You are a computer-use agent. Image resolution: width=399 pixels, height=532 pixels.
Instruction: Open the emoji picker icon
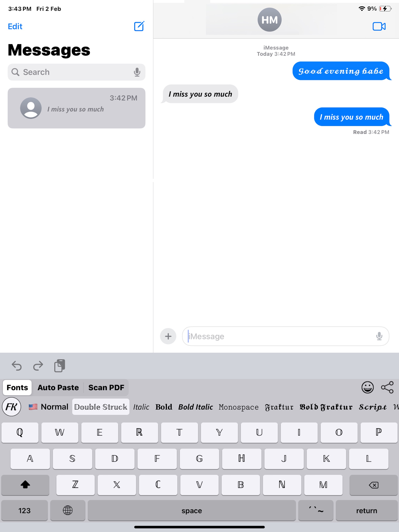coord(367,388)
